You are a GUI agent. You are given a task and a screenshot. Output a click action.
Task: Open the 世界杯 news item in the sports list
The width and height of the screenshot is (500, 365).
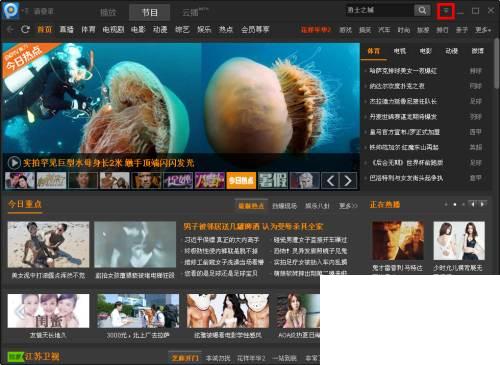tap(407, 163)
